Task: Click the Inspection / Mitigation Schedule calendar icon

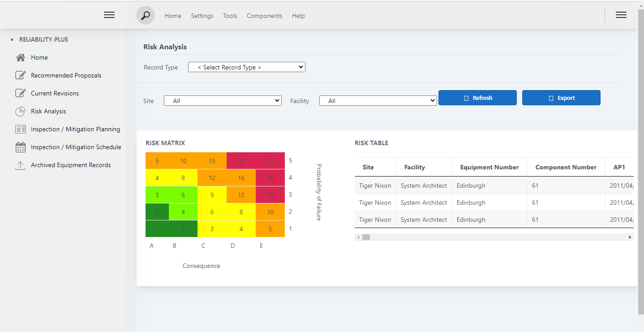Action: pos(20,147)
